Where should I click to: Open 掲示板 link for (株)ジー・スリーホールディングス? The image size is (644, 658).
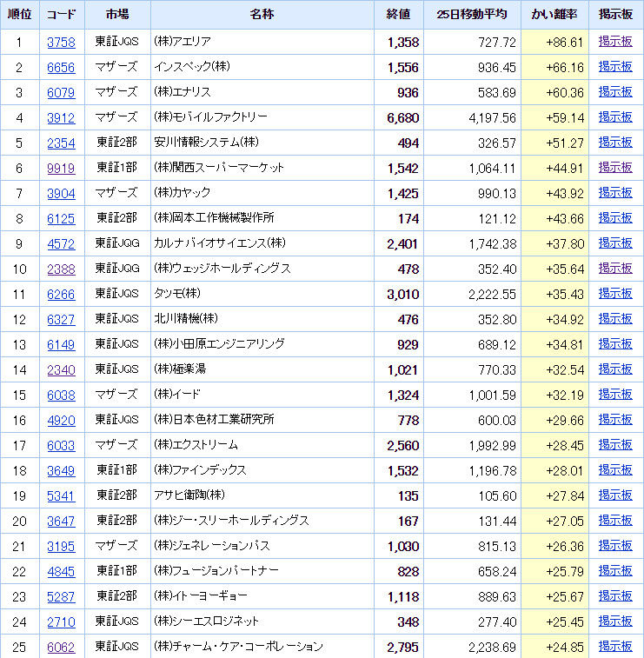[615, 521]
